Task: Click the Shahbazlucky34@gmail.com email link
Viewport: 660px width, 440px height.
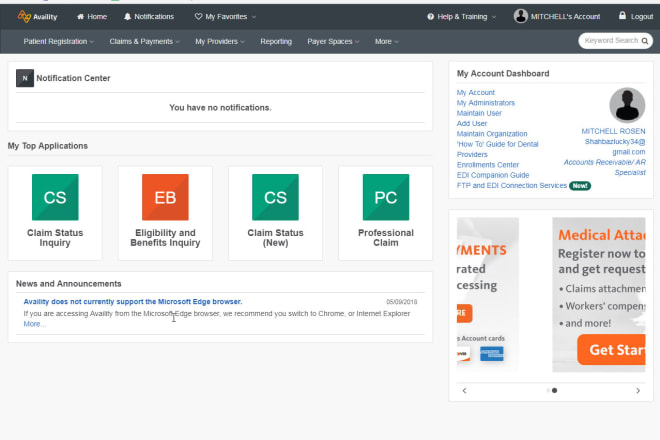Action: click(x=615, y=147)
